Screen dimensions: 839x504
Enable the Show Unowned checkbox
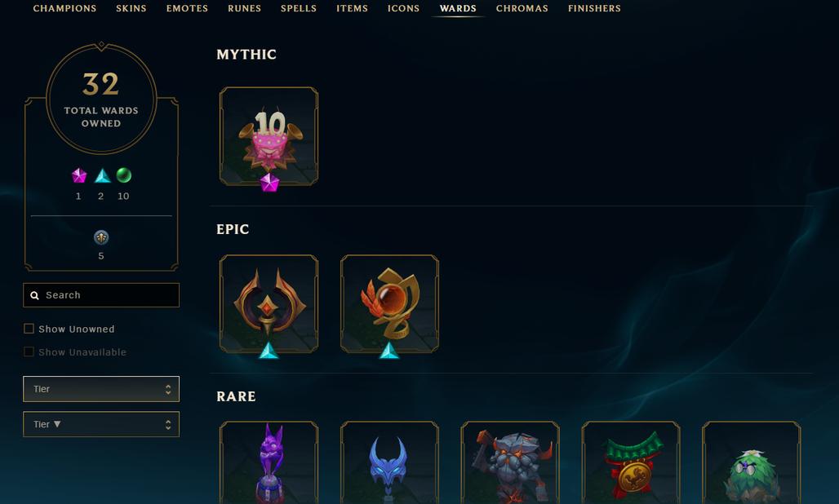pos(29,329)
